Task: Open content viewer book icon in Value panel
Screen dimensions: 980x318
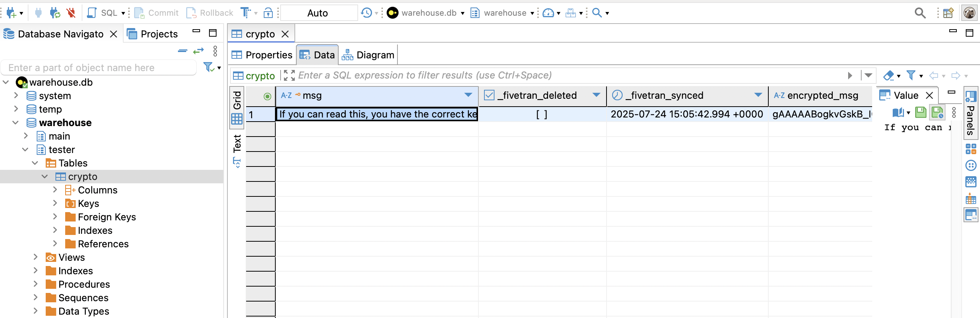Action: pos(898,113)
